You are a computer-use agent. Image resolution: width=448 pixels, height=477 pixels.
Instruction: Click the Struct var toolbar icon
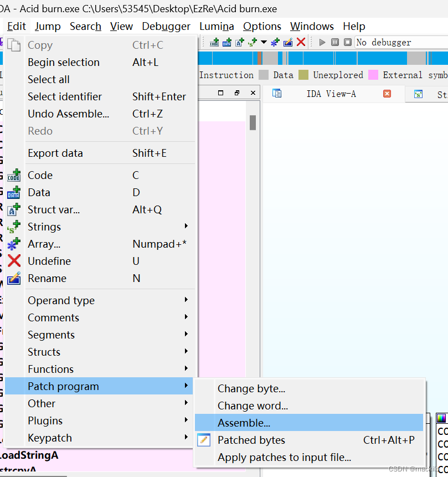[240, 43]
